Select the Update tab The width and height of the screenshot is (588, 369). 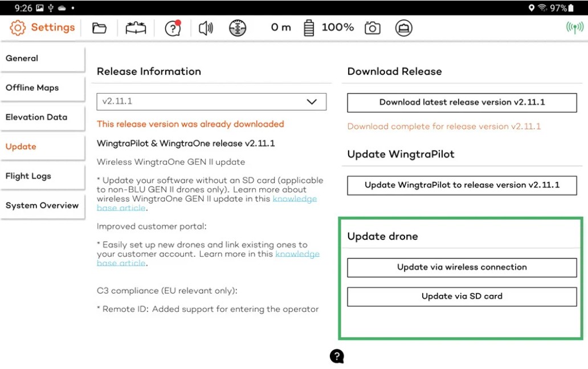(x=42, y=147)
